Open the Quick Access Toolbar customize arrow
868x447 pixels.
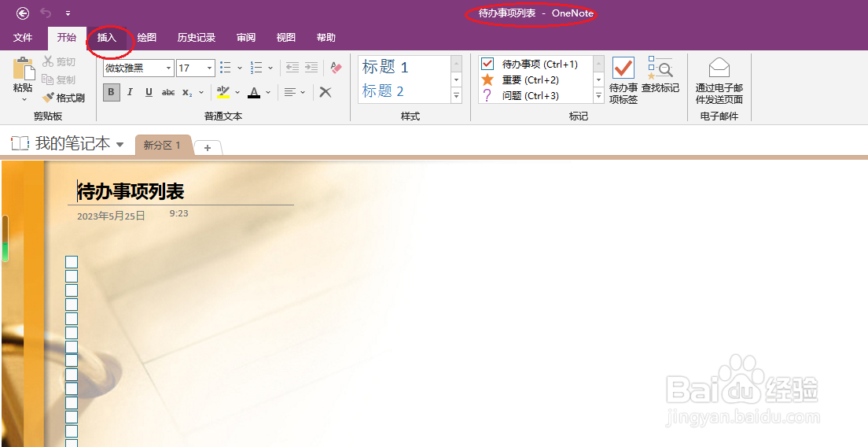click(x=68, y=13)
